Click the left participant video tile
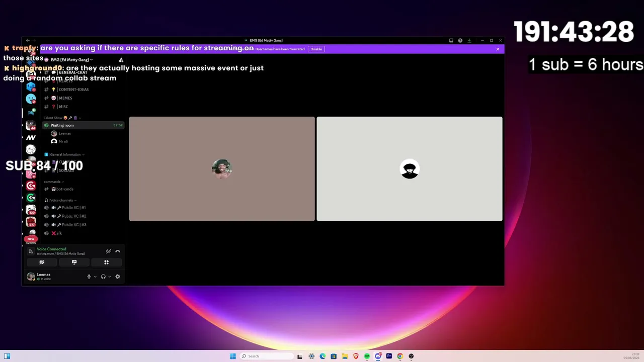 click(x=222, y=169)
